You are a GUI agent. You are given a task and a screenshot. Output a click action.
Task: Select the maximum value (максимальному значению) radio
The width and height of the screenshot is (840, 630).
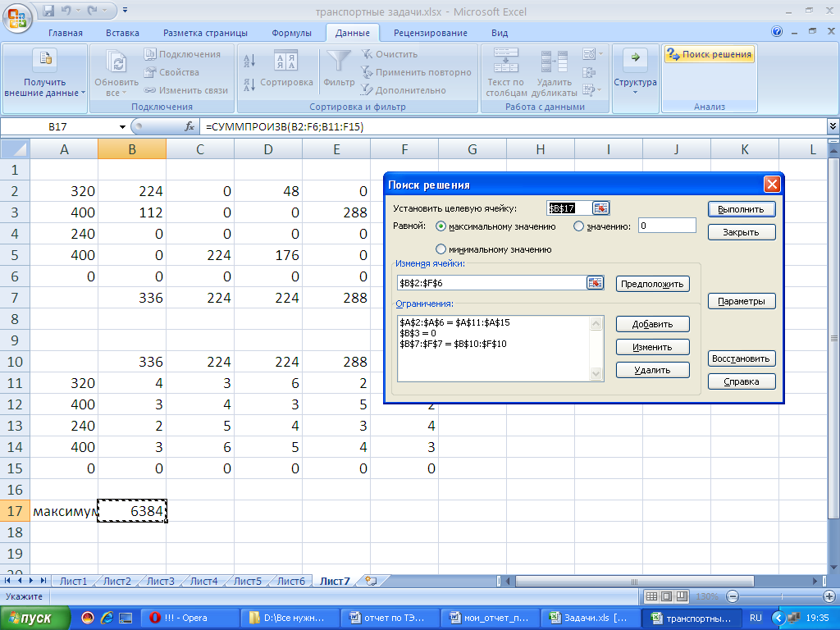point(441,226)
